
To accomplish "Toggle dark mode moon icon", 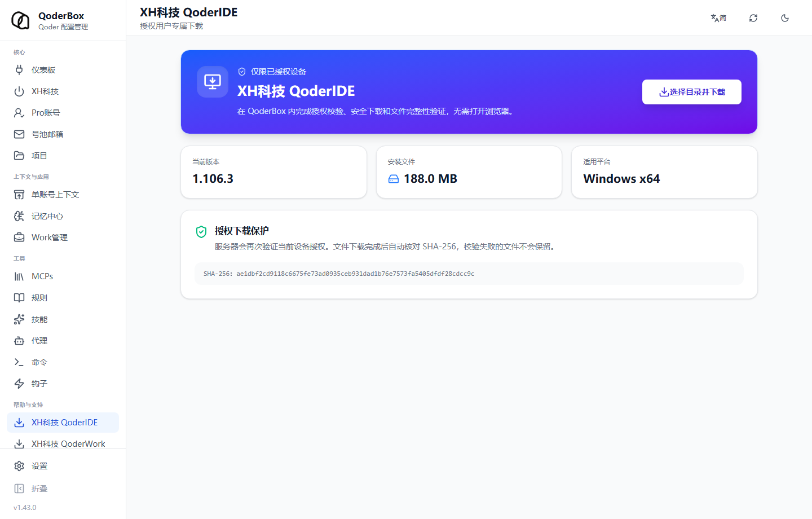I will (x=785, y=18).
